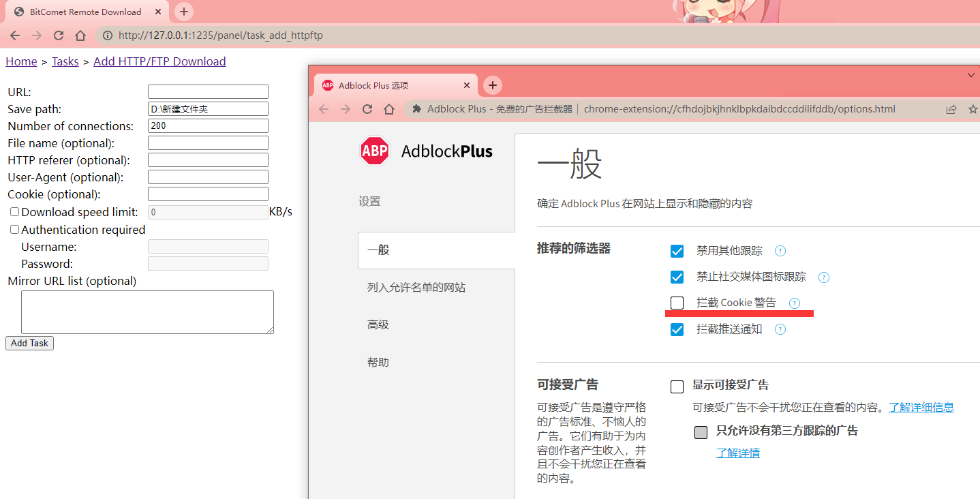Uncheck 拦截推送通知 checkbox

[677, 329]
